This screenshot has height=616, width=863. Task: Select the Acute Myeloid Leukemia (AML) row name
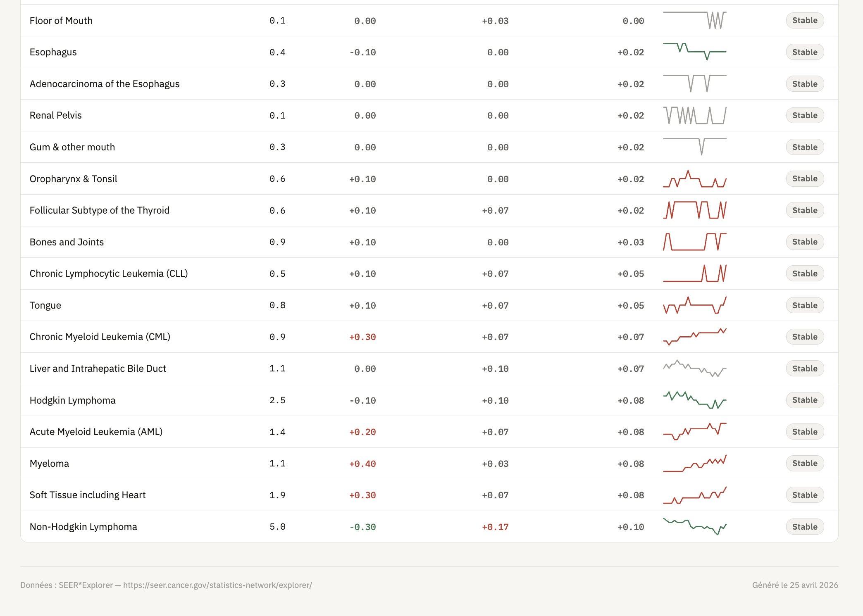(x=96, y=432)
